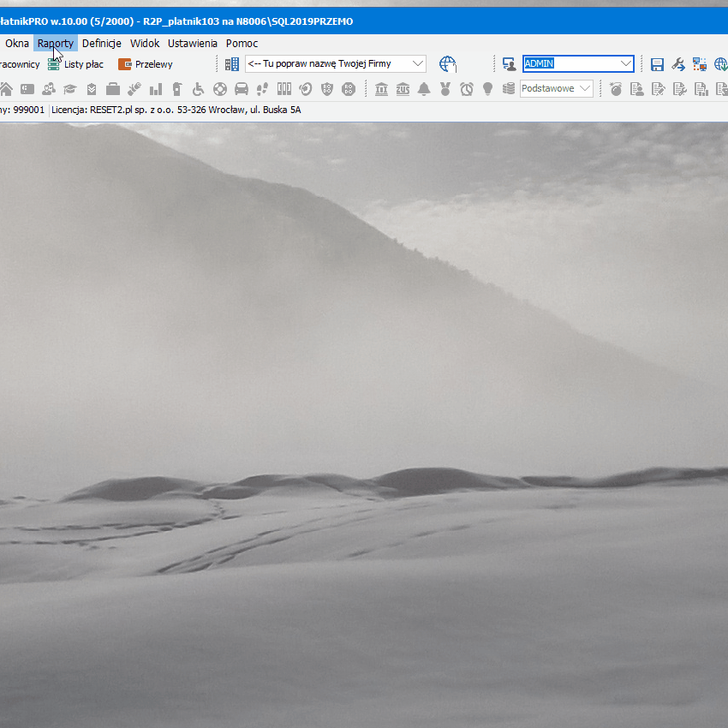
Task: Click the floppy disk save icon
Action: tap(657, 64)
